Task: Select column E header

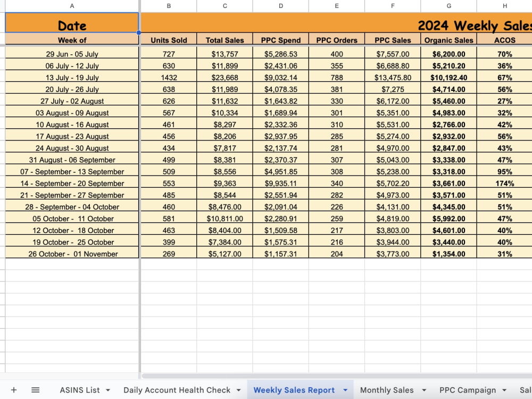Action: point(337,6)
